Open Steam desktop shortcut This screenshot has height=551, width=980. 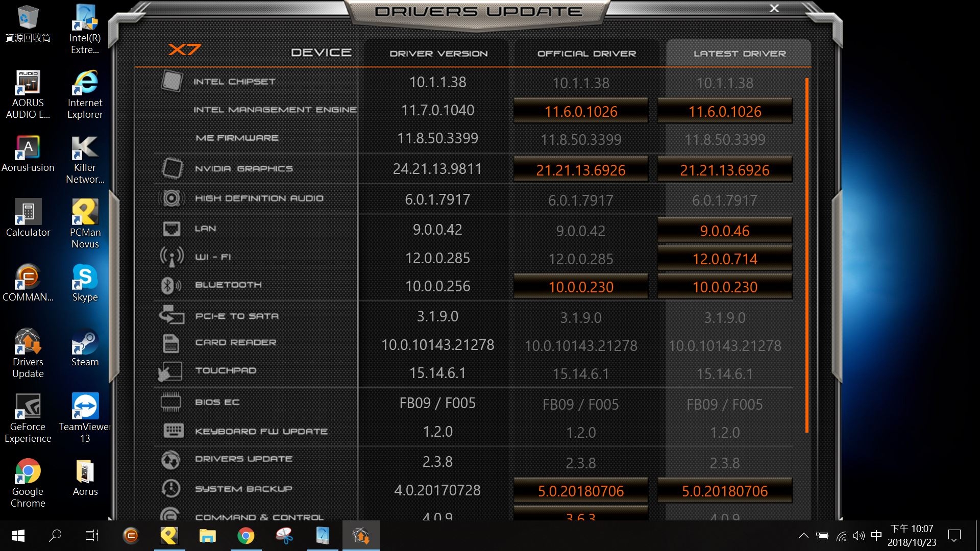coord(85,347)
